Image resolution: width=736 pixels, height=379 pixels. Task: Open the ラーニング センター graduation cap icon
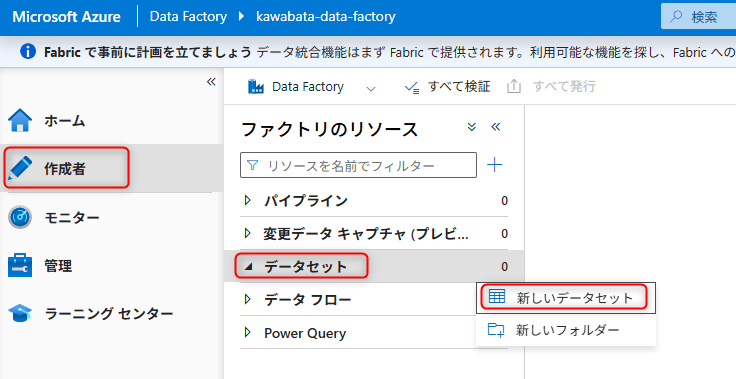click(20, 313)
